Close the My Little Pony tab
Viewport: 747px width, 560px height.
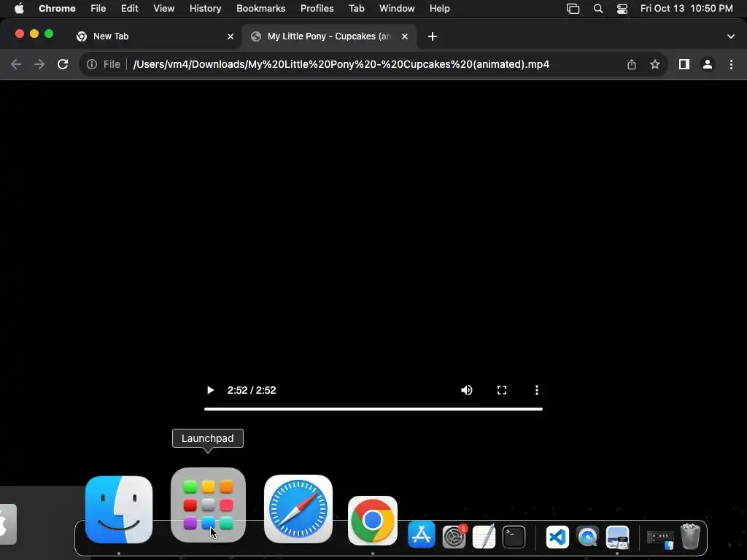[405, 36]
